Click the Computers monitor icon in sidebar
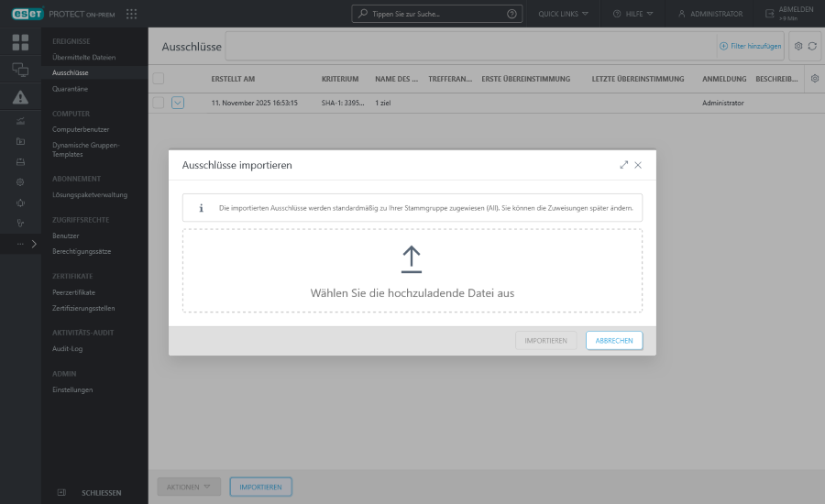Image resolution: width=825 pixels, height=504 pixels. [20, 70]
